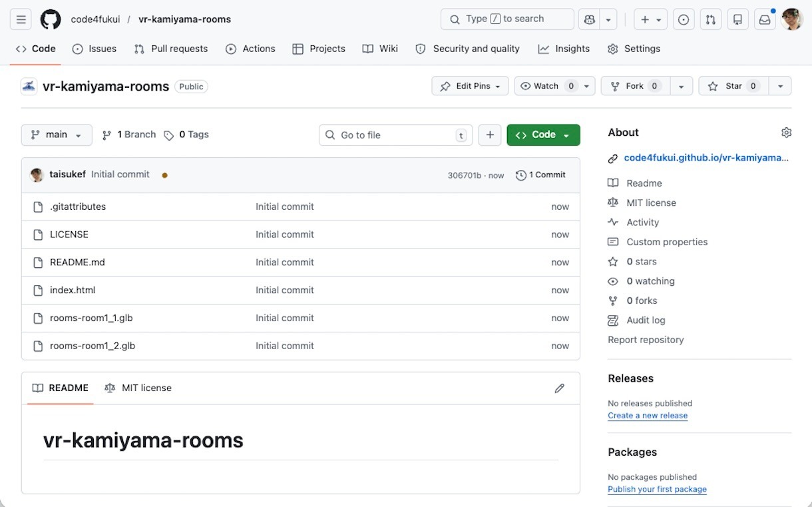Click the Go to file search field
This screenshot has height=507, width=812.
[395, 135]
